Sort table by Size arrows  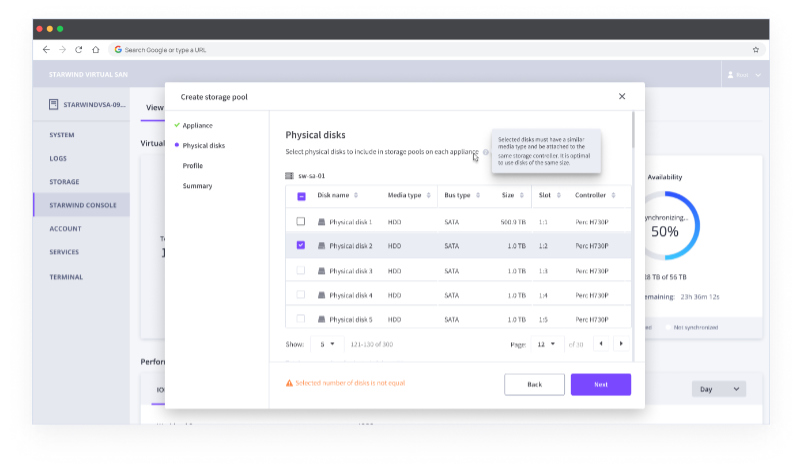tap(521, 195)
